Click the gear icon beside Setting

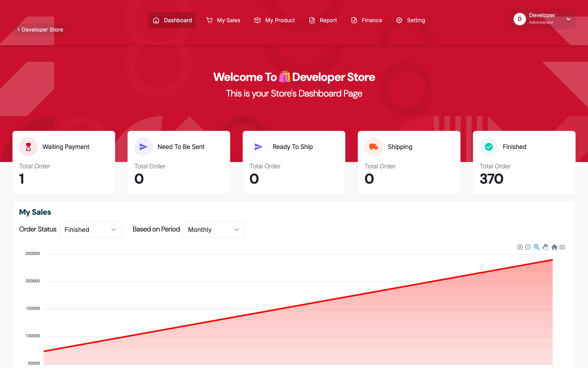click(399, 20)
